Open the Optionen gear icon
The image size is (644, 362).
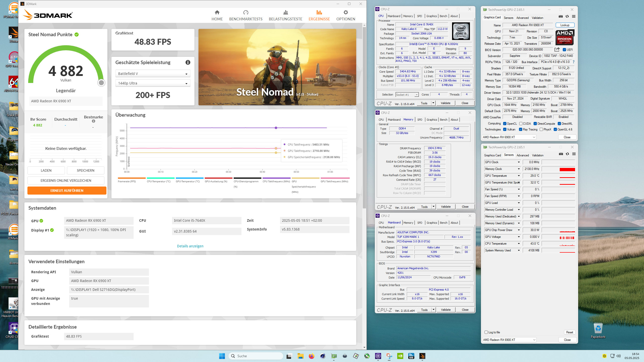click(x=346, y=12)
